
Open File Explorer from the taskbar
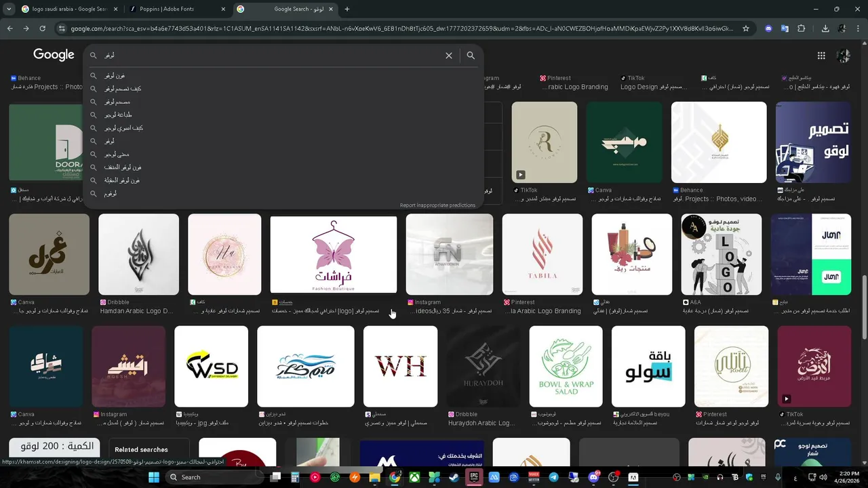point(374,477)
